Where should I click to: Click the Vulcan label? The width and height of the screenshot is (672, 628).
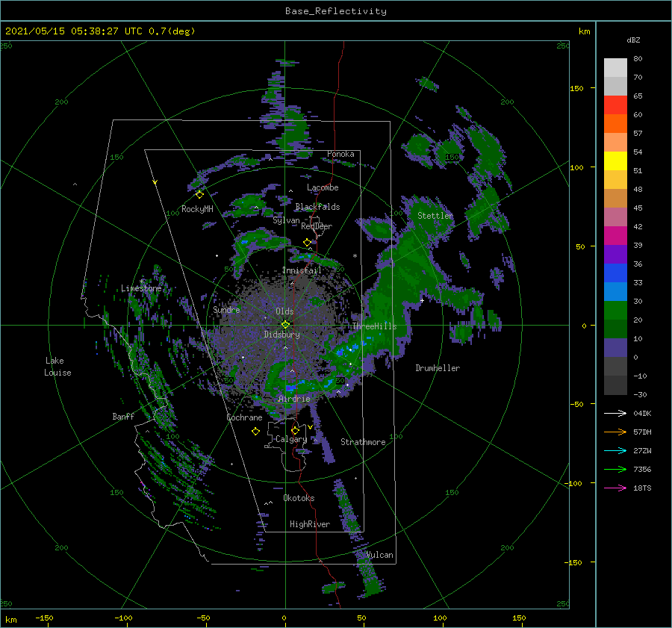(x=380, y=555)
